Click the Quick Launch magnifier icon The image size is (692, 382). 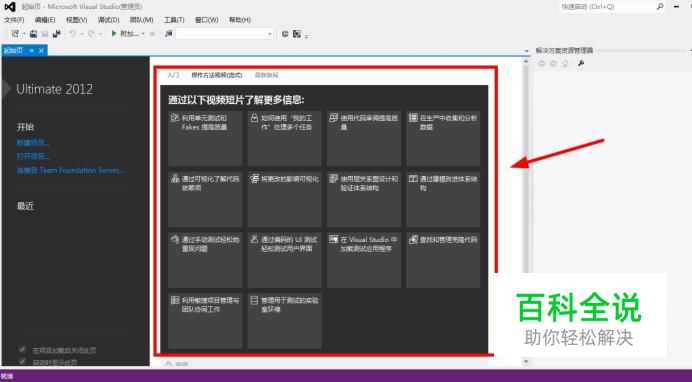tap(660, 7)
